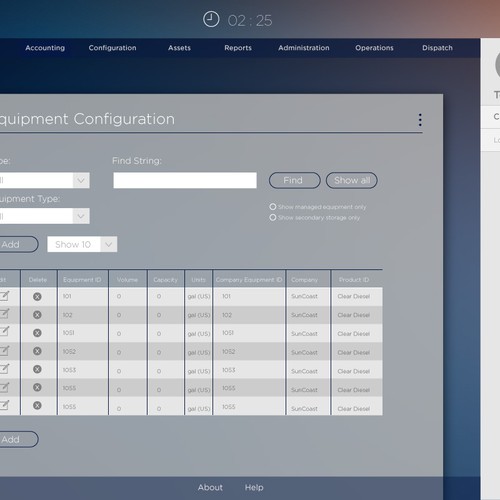Click SunCoast in row 1052
This screenshot has height=500, width=500.
304,352
